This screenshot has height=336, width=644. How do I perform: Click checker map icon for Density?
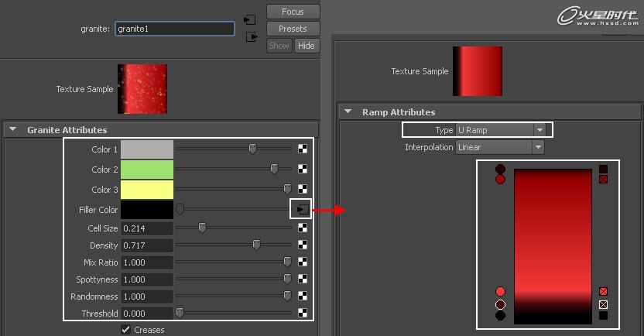point(303,245)
